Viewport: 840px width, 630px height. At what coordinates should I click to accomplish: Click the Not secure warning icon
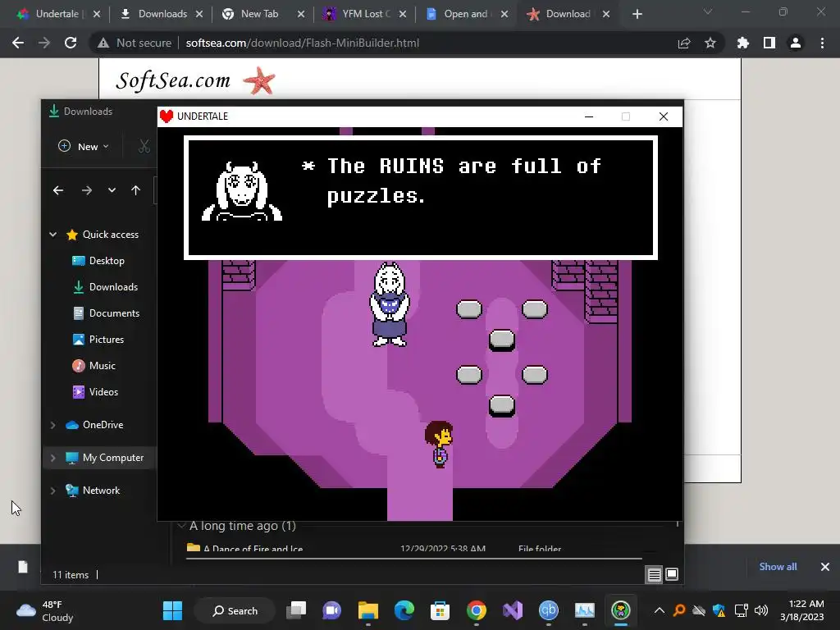pyautogui.click(x=103, y=43)
